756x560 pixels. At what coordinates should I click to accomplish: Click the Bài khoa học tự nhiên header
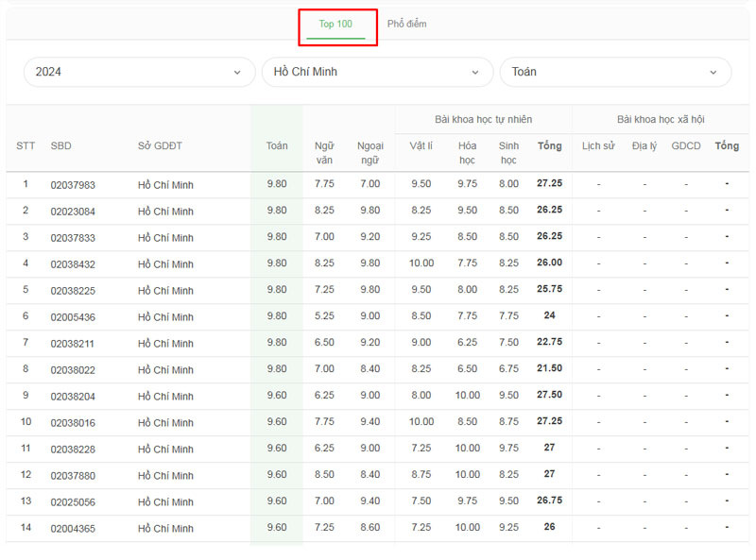(484, 120)
